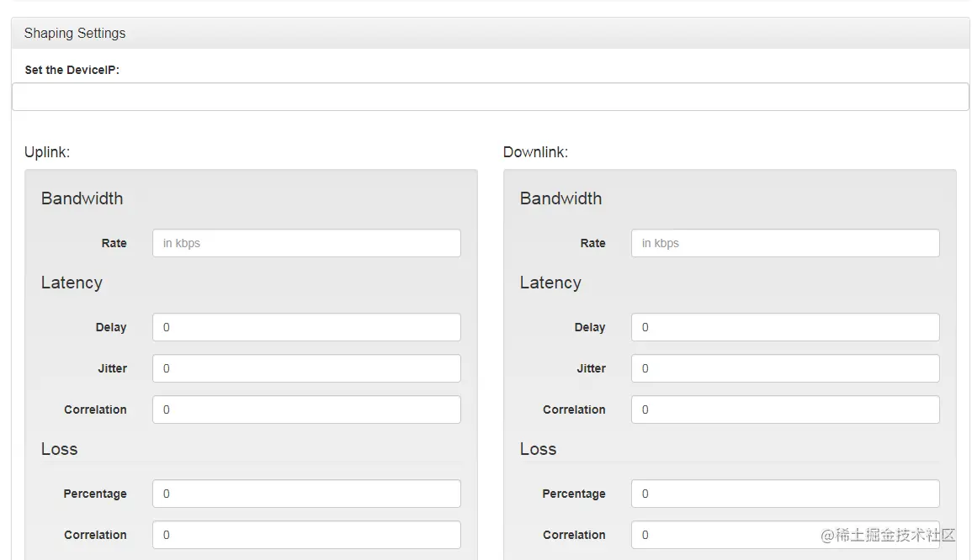Screen dimensions: 972x560
Task: Click the Uplink Loss Percentage field
Action: [x=306, y=494]
